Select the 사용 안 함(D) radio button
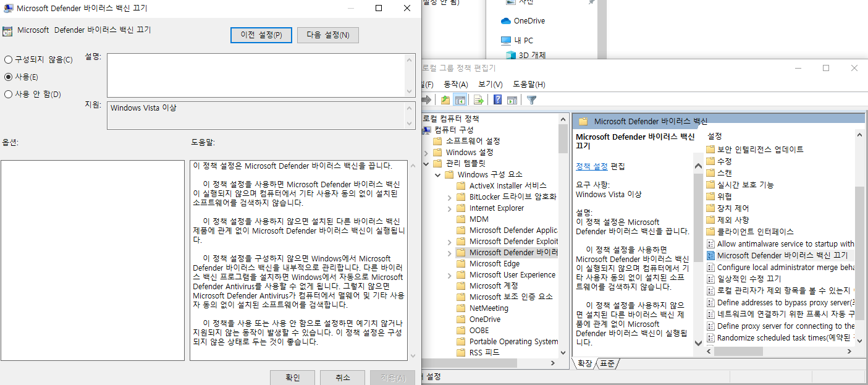 8,95
